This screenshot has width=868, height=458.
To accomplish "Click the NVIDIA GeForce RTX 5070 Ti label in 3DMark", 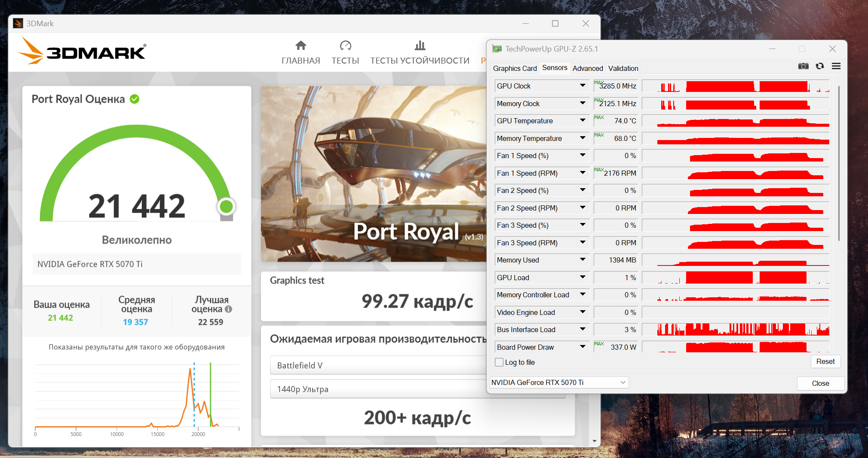I will point(90,264).
